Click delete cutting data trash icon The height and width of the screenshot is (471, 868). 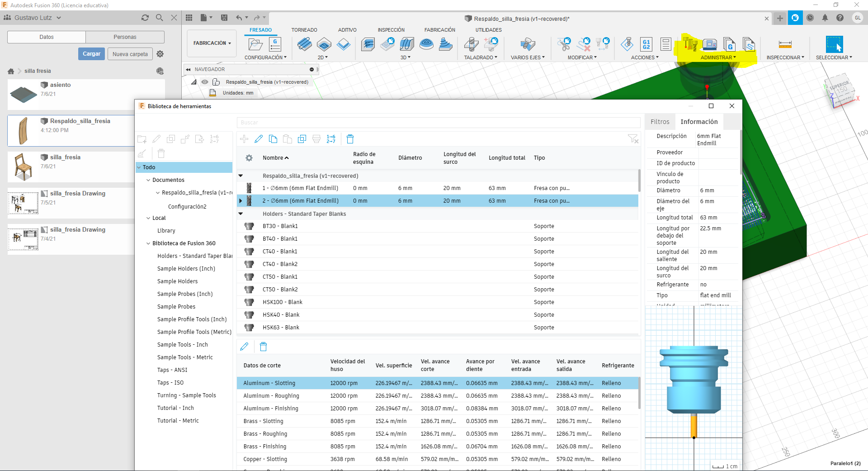point(264,347)
